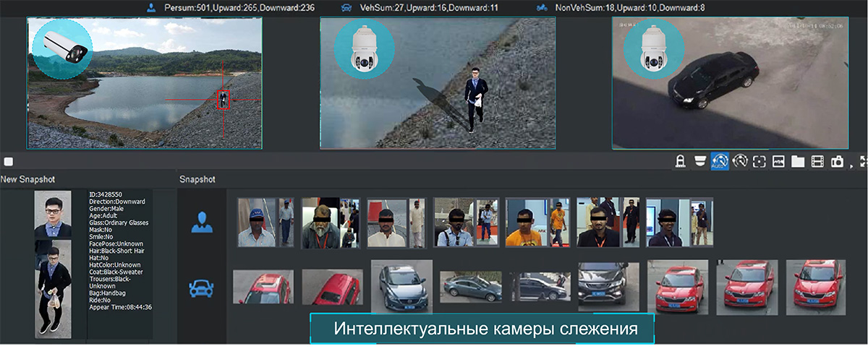Click the focus region target icon

tap(759, 161)
